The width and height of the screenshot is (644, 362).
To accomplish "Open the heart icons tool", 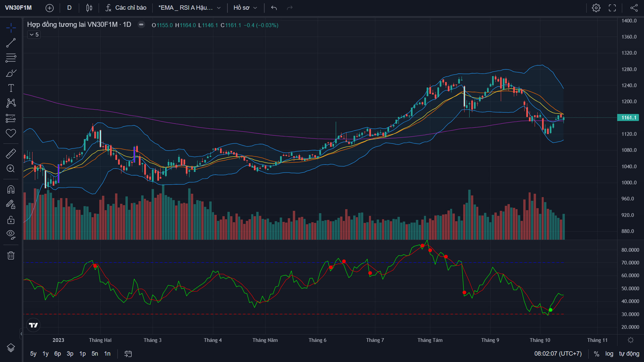I will point(11,133).
